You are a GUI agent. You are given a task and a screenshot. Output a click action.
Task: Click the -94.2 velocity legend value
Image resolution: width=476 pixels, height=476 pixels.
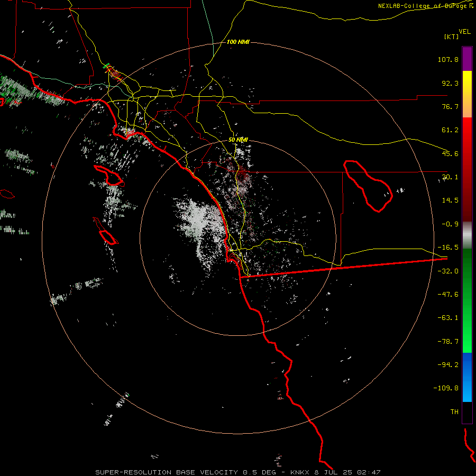tap(448, 364)
